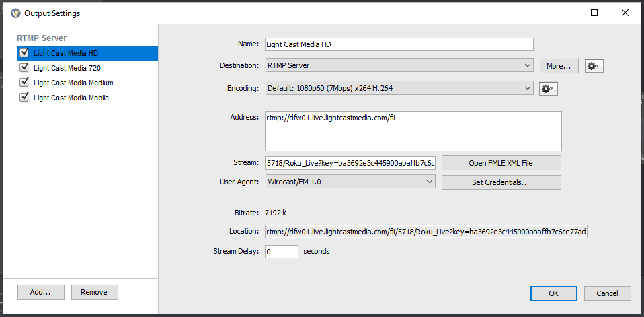Toggle the Light Cast Media Mobile checkbox
644x317 pixels.
coord(25,97)
